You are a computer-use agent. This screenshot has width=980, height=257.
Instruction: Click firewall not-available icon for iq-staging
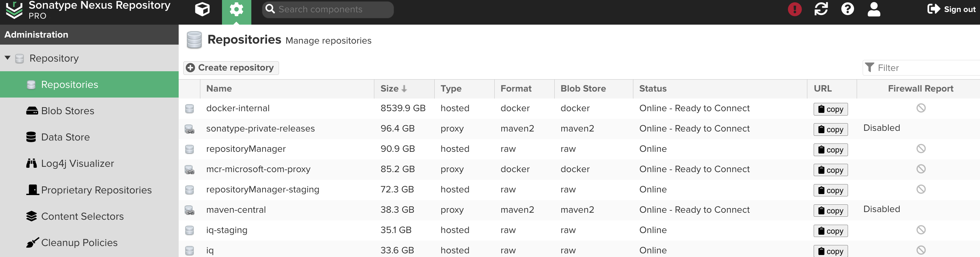click(921, 230)
